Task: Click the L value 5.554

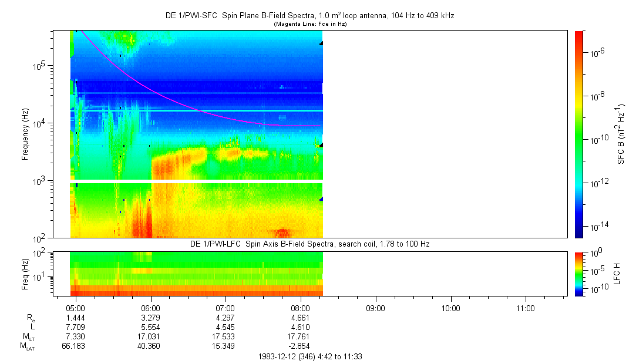Action: pyautogui.click(x=151, y=326)
